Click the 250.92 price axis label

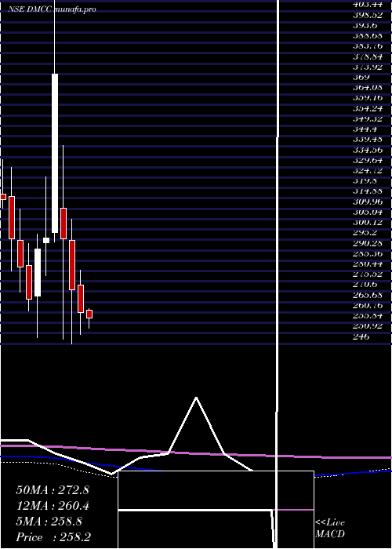[368, 326]
